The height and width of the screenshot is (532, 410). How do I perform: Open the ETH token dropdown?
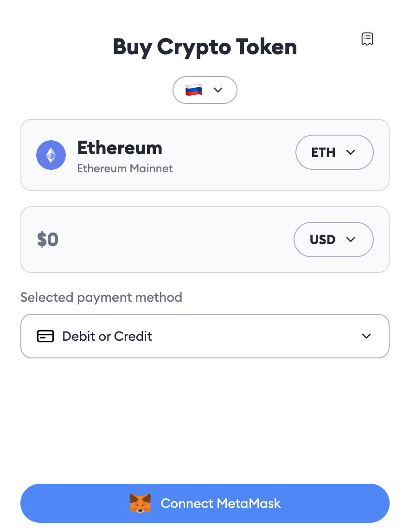pyautogui.click(x=334, y=152)
